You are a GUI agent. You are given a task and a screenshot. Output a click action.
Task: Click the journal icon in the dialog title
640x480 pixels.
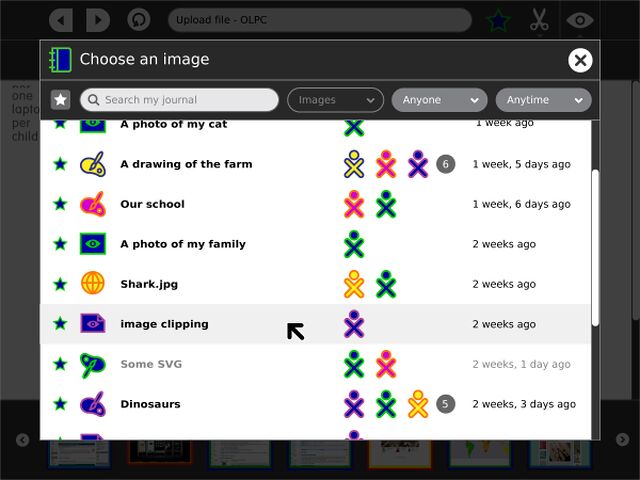tap(61, 60)
